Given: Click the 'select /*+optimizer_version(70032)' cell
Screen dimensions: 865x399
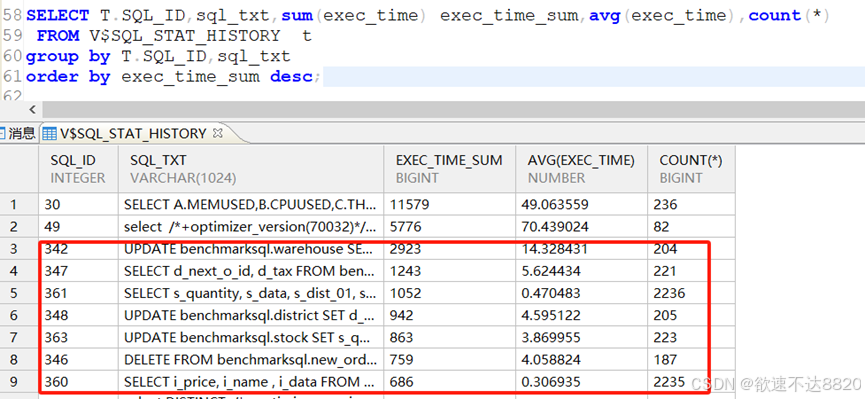Looking at the screenshot, I should click(251, 227).
